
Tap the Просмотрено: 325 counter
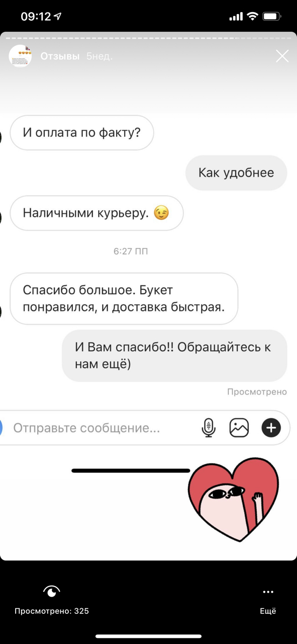tap(52, 611)
